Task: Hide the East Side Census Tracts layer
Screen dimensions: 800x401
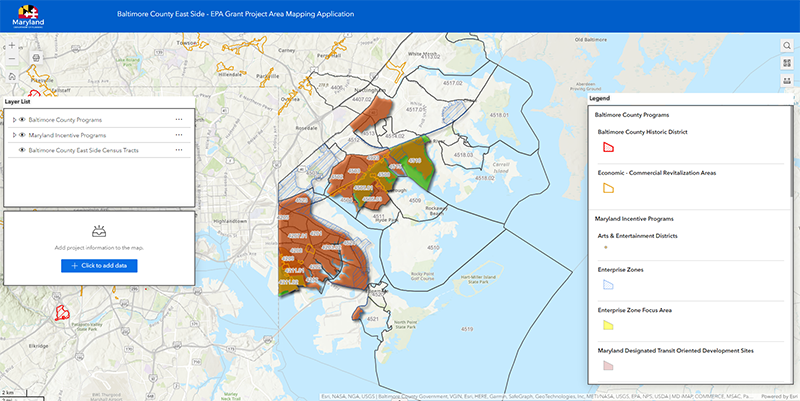Action: point(22,150)
